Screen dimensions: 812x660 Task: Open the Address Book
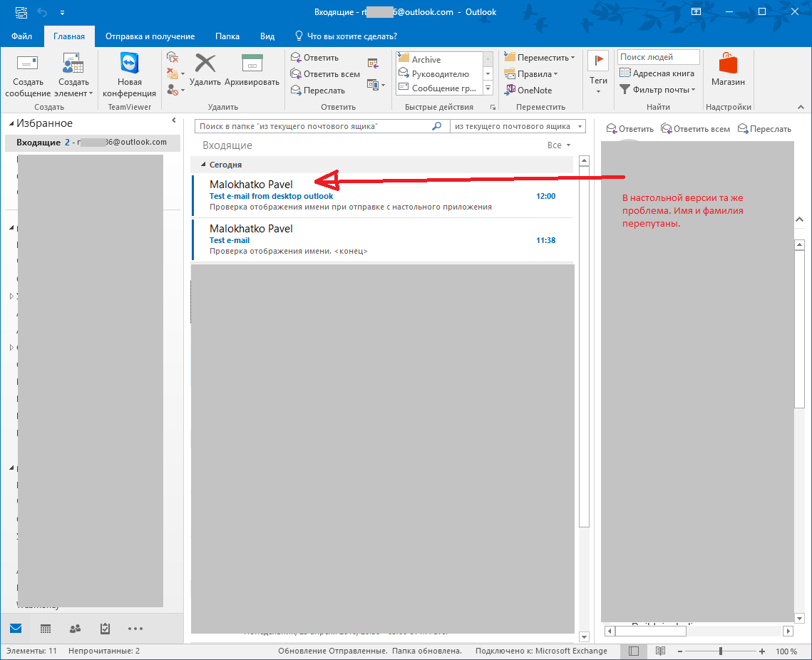(x=657, y=73)
